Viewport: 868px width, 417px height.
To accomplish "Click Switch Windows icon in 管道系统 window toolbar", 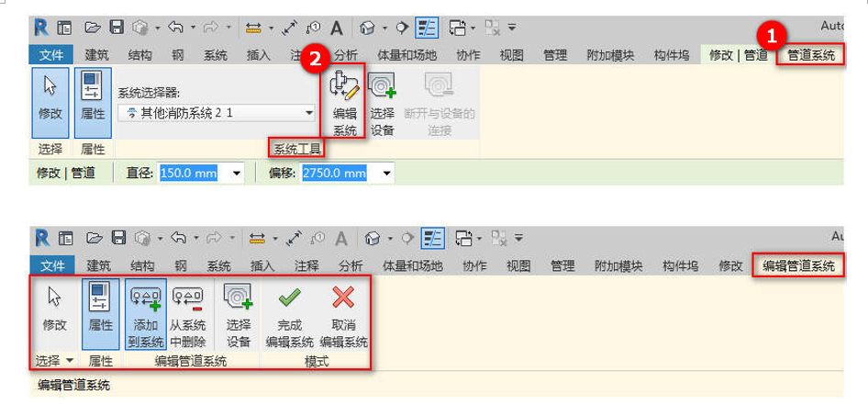I will click(x=457, y=28).
